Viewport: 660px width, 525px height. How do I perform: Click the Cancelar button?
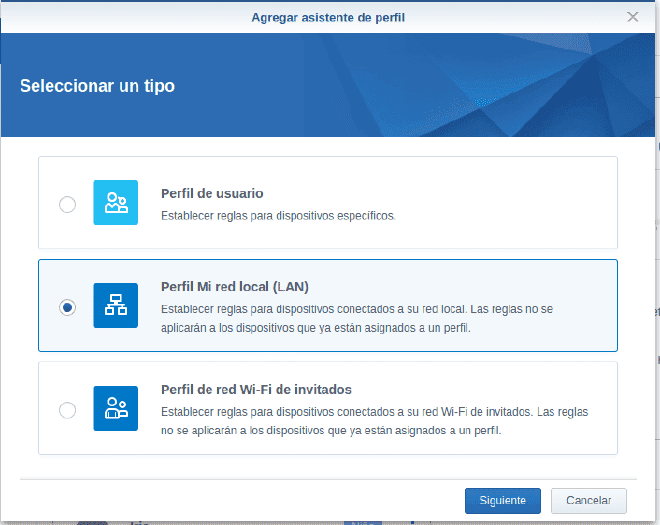588,501
